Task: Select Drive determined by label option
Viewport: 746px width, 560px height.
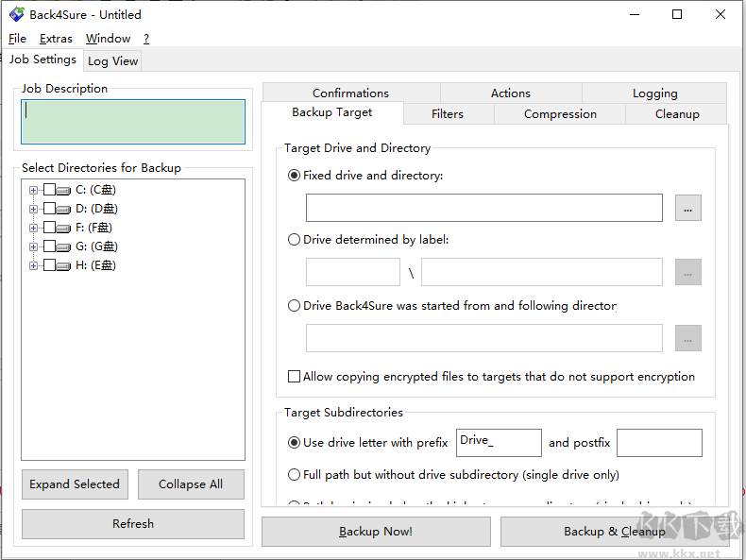Action: tap(294, 239)
